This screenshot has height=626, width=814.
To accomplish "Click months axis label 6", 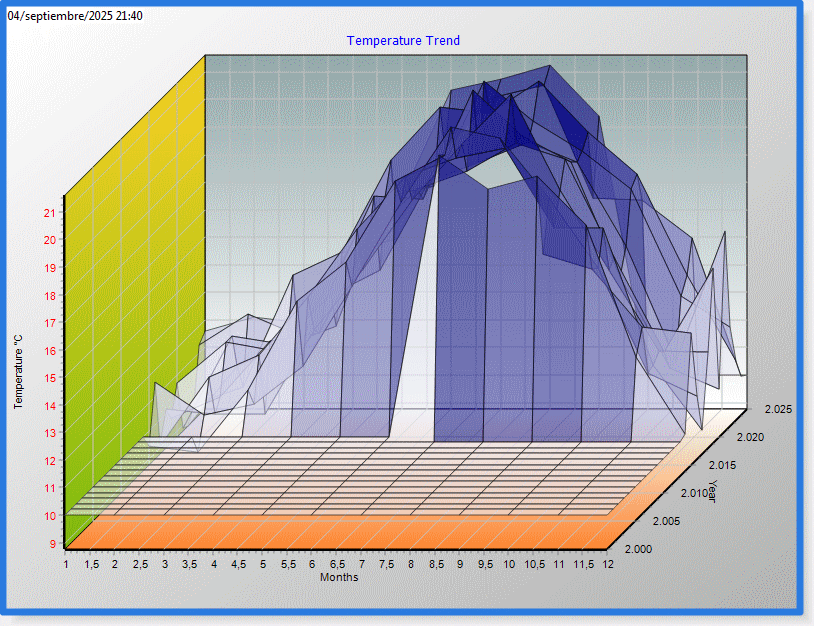I will point(313,564).
